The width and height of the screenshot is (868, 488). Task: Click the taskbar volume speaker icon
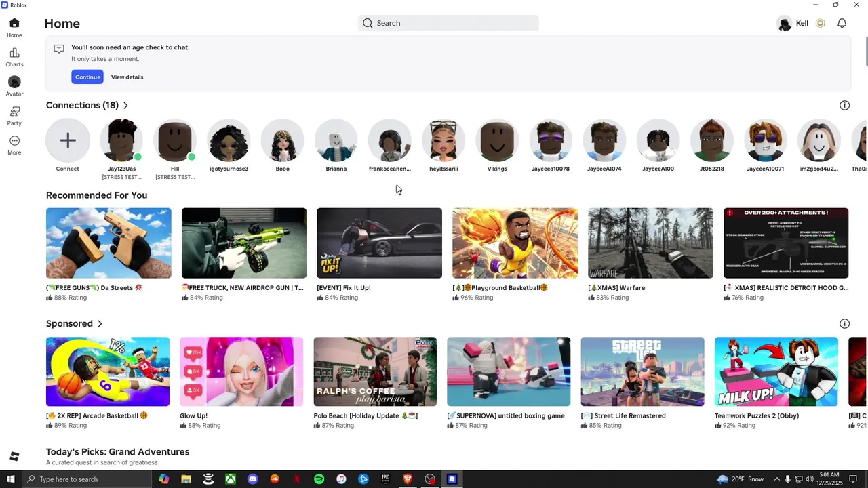(810, 479)
